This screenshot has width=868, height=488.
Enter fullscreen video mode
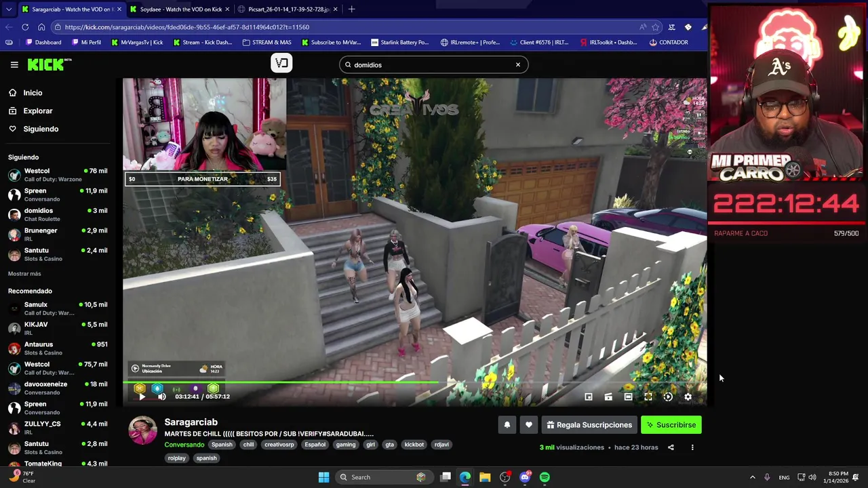[648, 397]
